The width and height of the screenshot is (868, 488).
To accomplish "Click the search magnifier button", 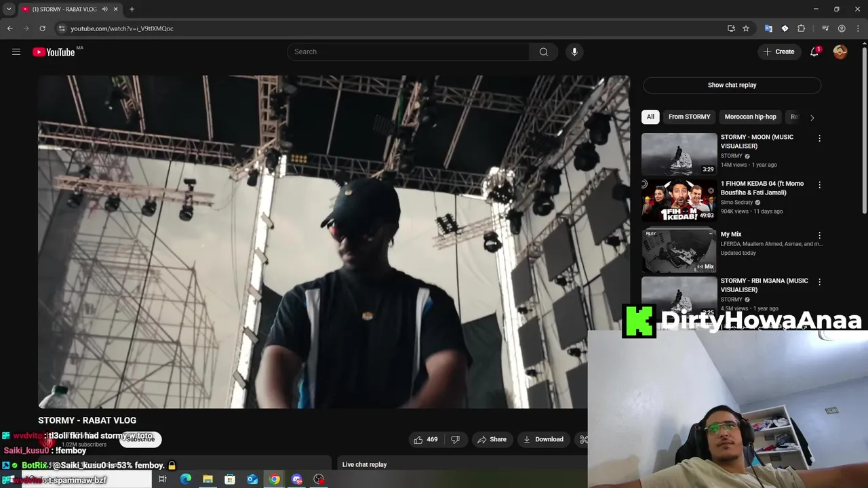I will 543,52.
